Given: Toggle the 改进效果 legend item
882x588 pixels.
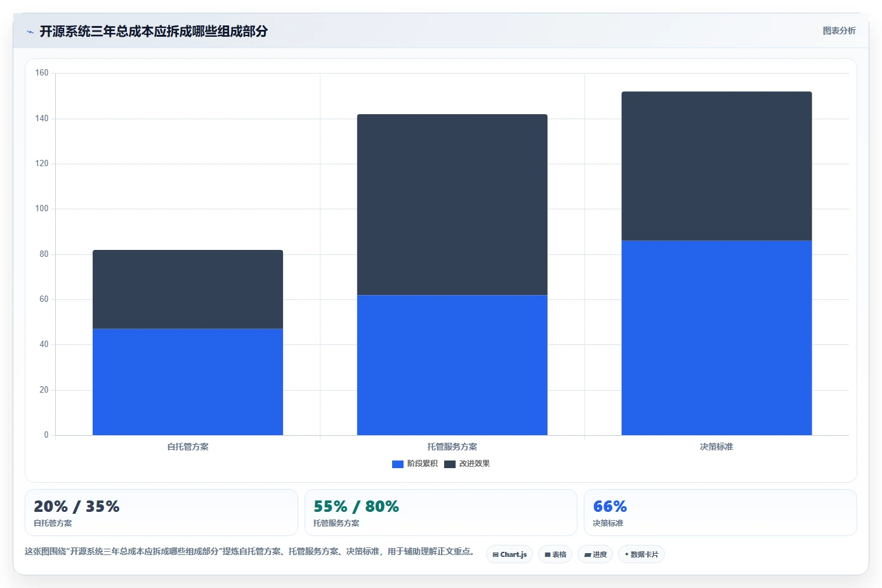Looking at the screenshot, I should [467, 464].
